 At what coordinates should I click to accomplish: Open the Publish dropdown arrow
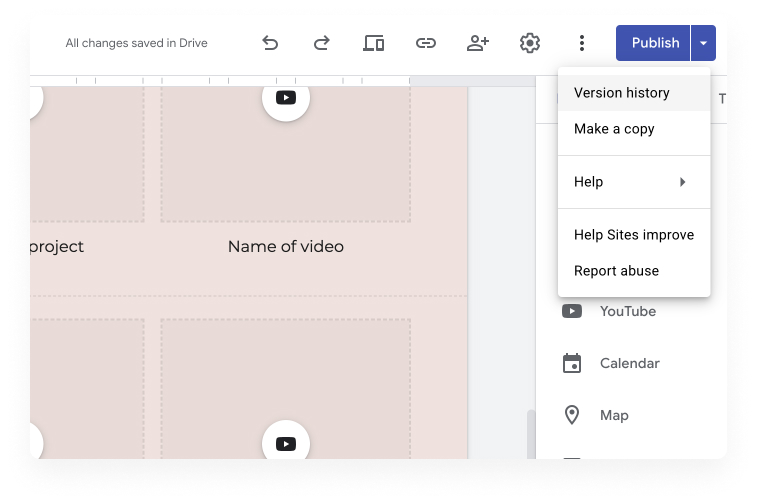tap(703, 43)
